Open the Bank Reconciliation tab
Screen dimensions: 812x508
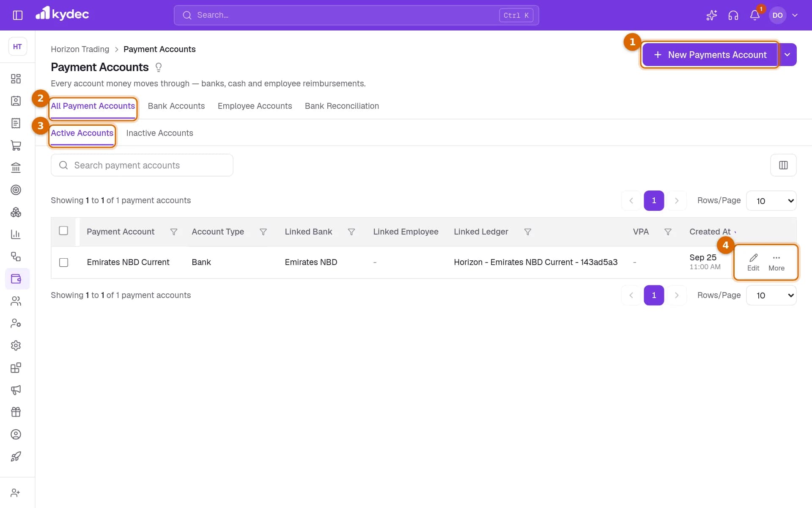pyautogui.click(x=342, y=106)
